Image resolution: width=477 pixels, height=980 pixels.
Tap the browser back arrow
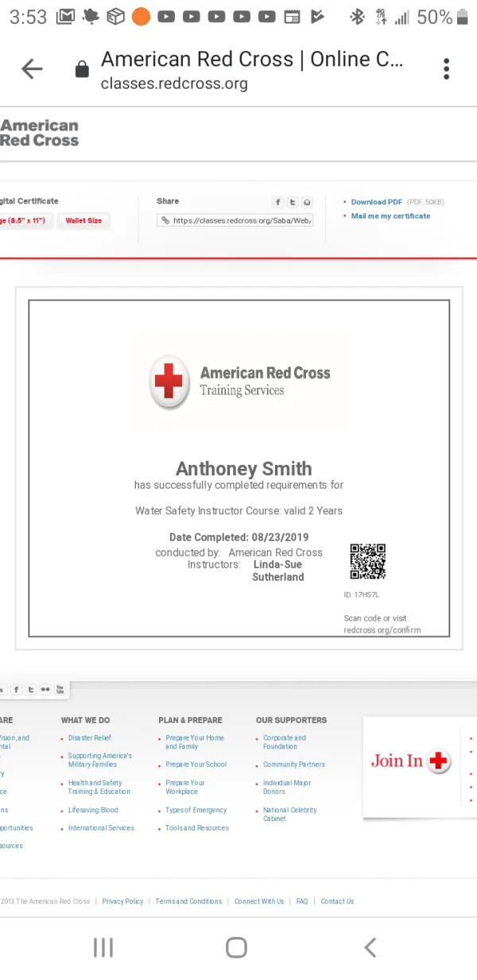32,70
